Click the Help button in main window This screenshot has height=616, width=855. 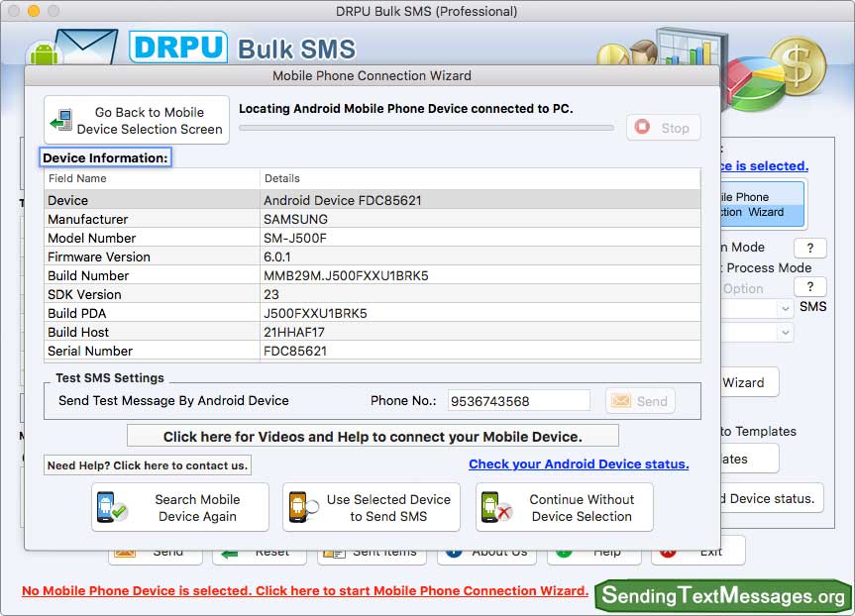[x=596, y=554]
